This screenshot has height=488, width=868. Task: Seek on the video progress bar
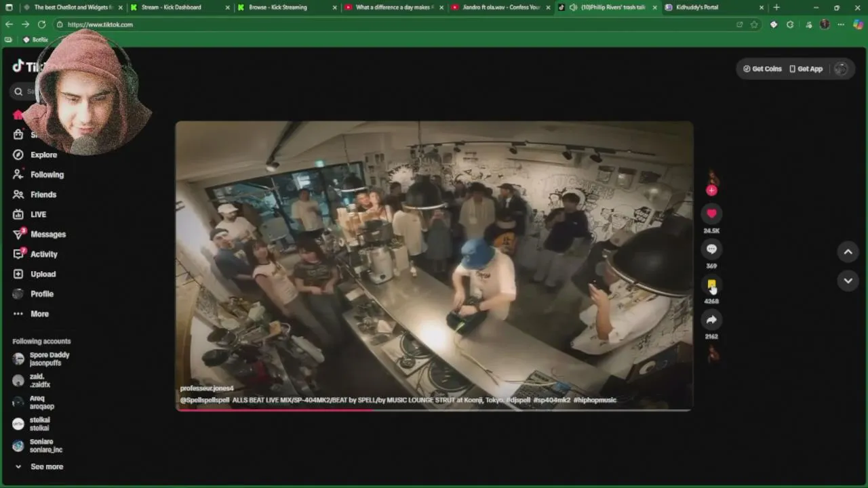tap(434, 409)
